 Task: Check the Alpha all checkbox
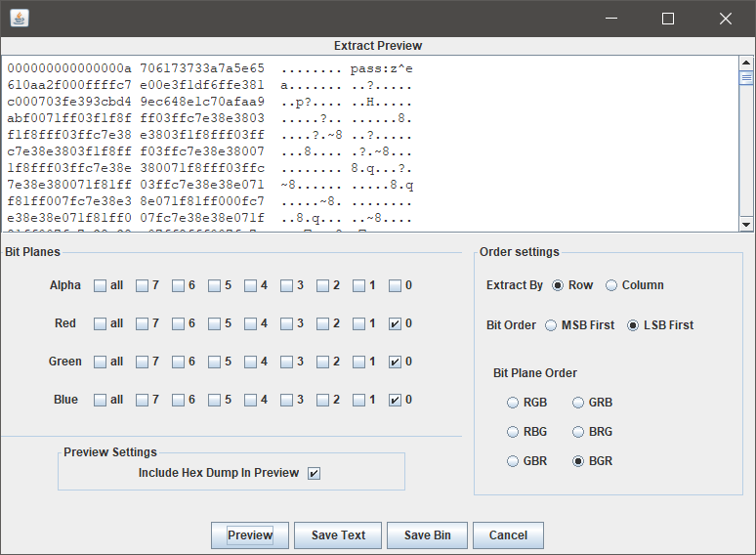(100, 286)
